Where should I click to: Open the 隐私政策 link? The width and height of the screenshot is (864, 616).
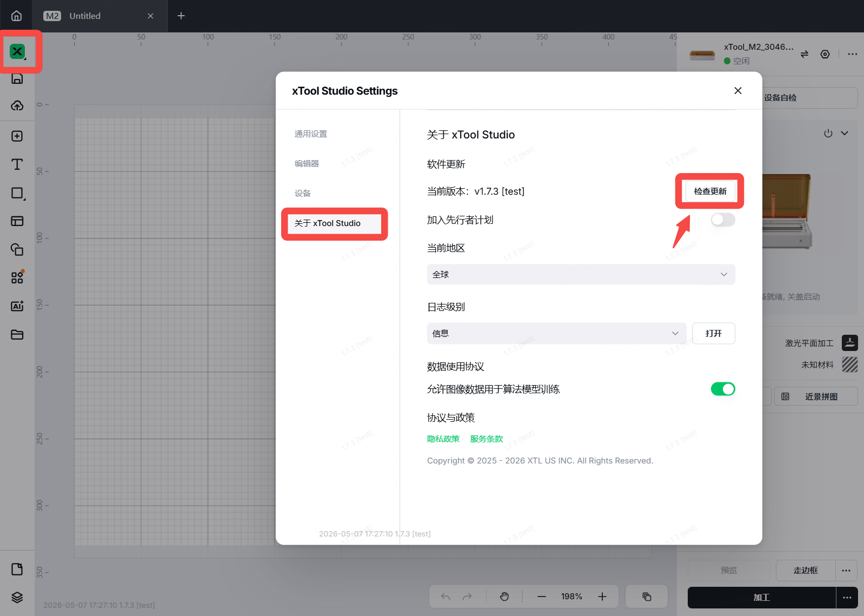point(443,439)
